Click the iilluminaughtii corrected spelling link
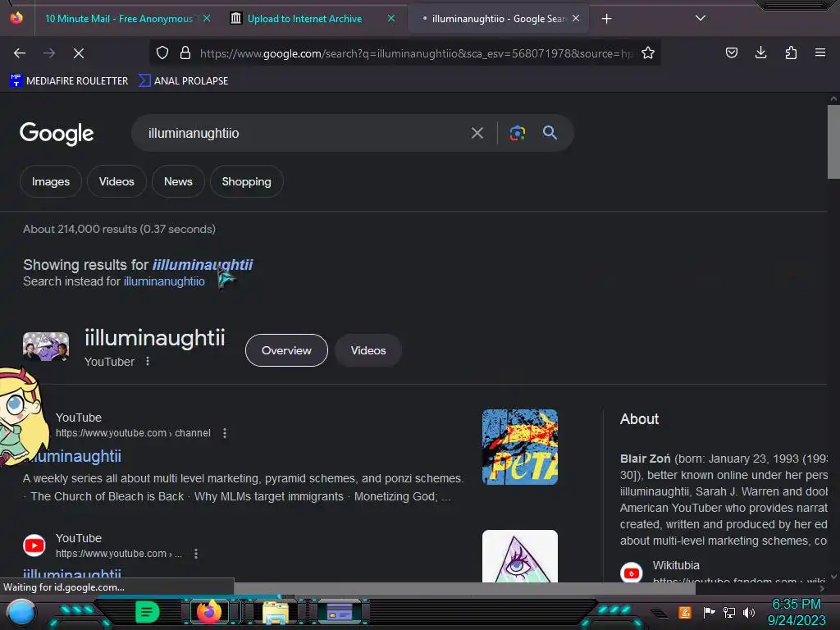The image size is (840, 630). point(203,265)
